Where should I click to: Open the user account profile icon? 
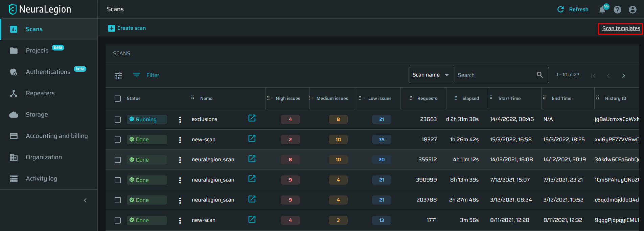tap(632, 10)
